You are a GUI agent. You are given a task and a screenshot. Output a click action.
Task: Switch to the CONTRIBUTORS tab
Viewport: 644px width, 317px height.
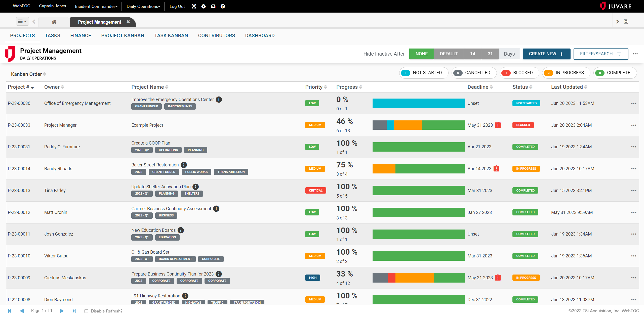click(x=217, y=35)
